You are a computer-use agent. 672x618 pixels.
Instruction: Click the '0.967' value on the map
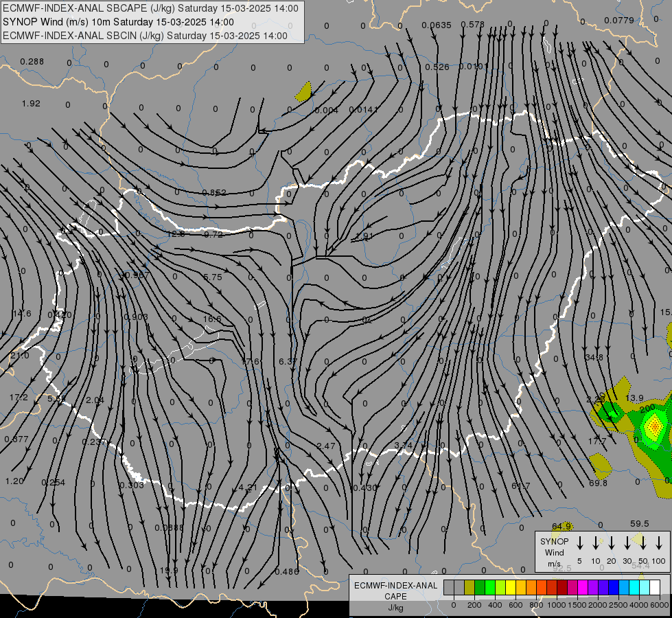(137, 275)
